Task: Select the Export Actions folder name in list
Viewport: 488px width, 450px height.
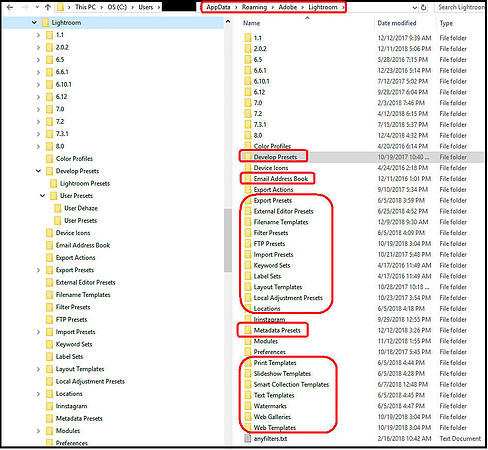Action: 273,189
